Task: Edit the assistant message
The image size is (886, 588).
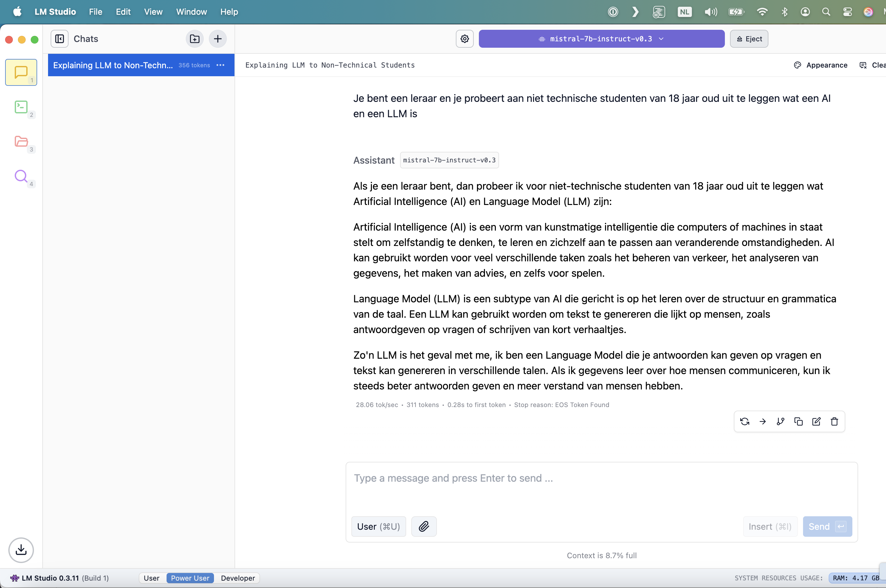Action: coord(816,421)
